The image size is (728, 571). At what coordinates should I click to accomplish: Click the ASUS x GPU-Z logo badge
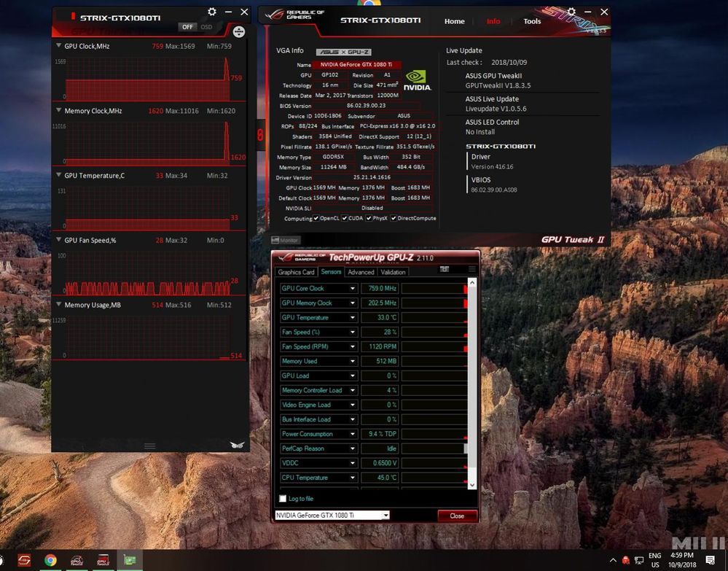point(343,52)
